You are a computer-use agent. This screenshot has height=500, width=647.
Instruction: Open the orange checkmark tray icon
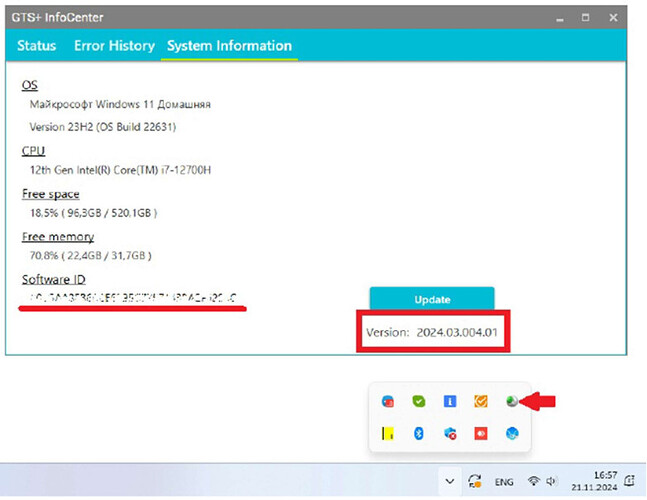[x=481, y=401]
